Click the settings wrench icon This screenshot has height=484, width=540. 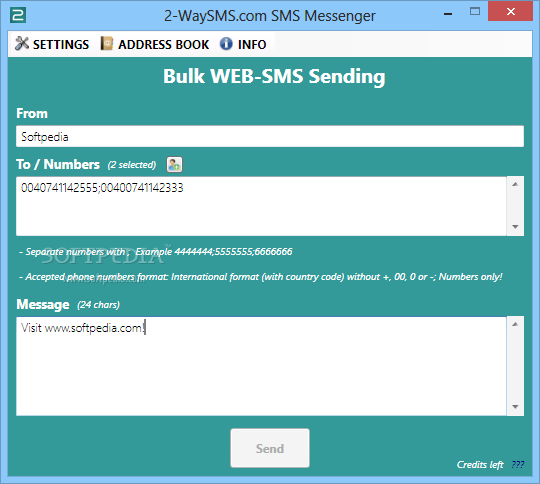click(x=22, y=43)
